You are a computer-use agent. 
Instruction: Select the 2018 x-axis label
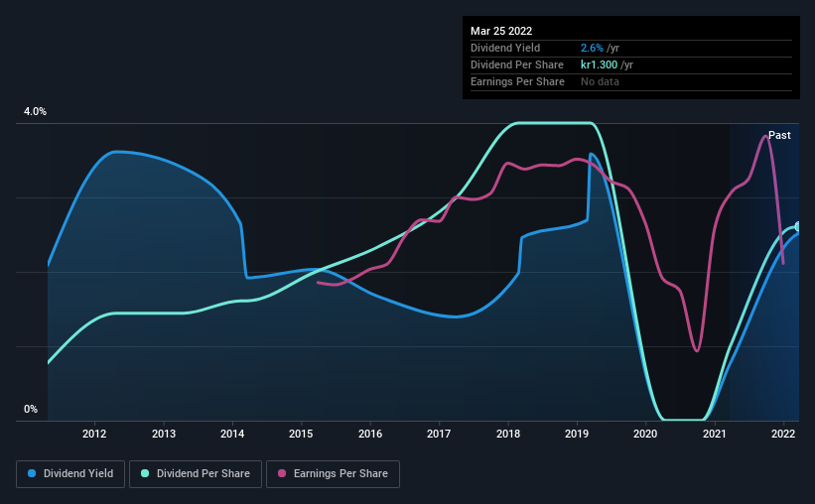point(508,434)
